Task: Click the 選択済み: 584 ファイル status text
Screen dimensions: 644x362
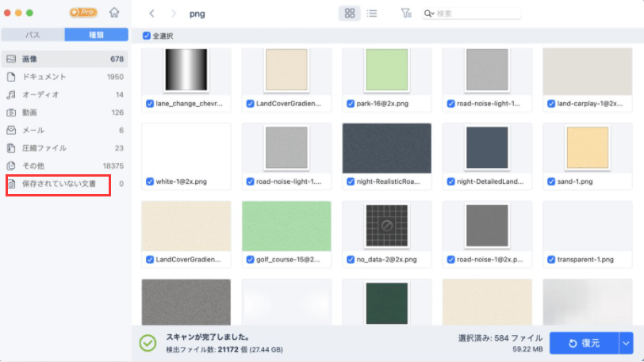Action: point(500,338)
